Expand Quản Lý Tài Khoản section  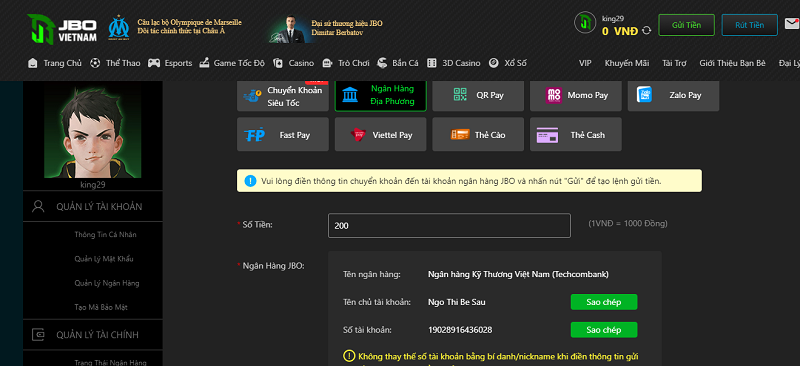tap(92, 206)
